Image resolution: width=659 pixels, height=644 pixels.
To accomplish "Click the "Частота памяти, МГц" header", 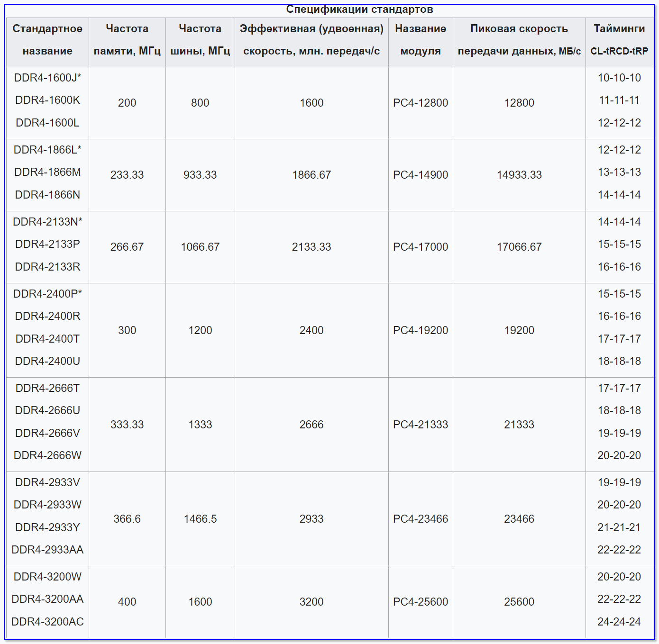I will coord(127,40).
